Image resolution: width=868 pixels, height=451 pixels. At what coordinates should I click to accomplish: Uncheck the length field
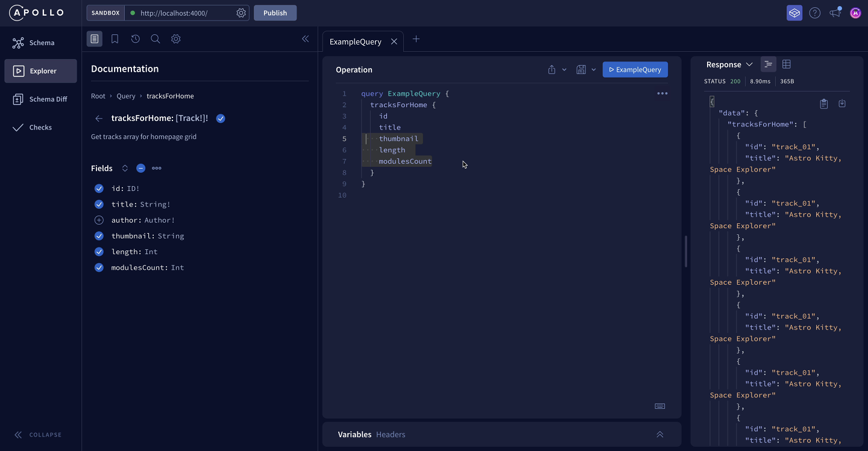(99, 252)
